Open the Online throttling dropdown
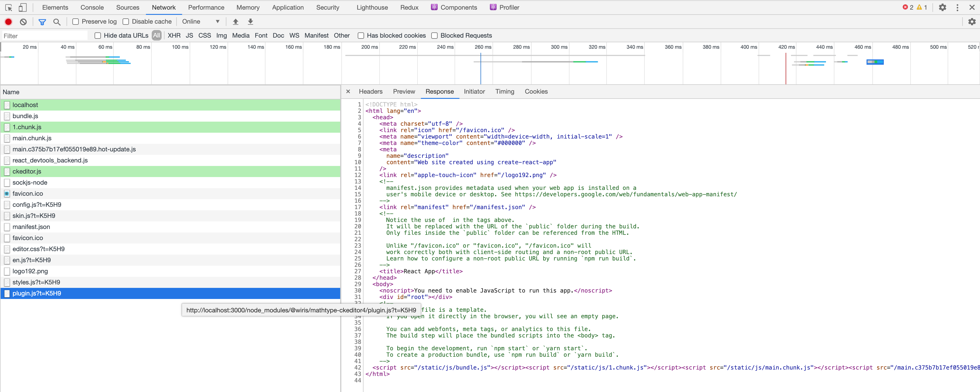Viewport: 980px width, 392px height. point(199,22)
